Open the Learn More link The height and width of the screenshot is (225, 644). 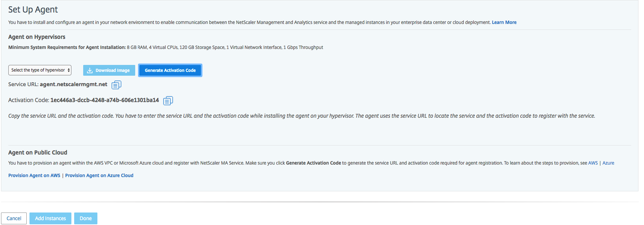504,22
